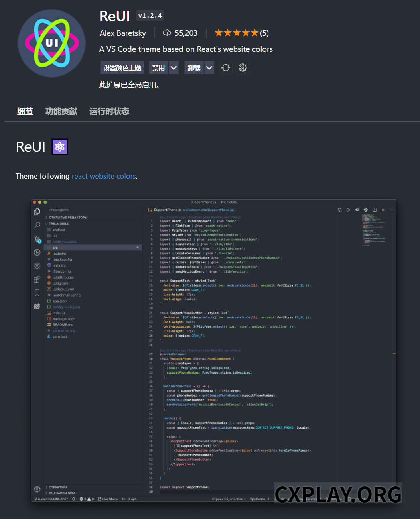Click the sync extension icon
The height and width of the screenshot is (519, 420).
226,68
